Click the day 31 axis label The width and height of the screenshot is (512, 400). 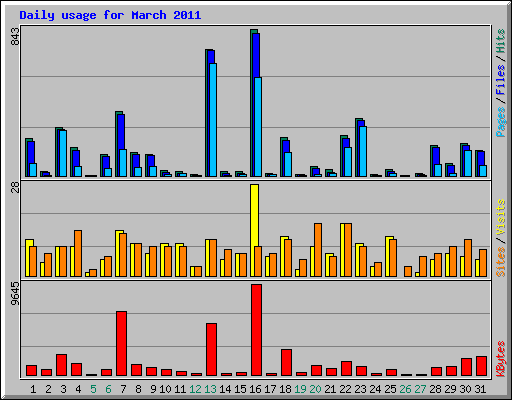[x=480, y=389]
